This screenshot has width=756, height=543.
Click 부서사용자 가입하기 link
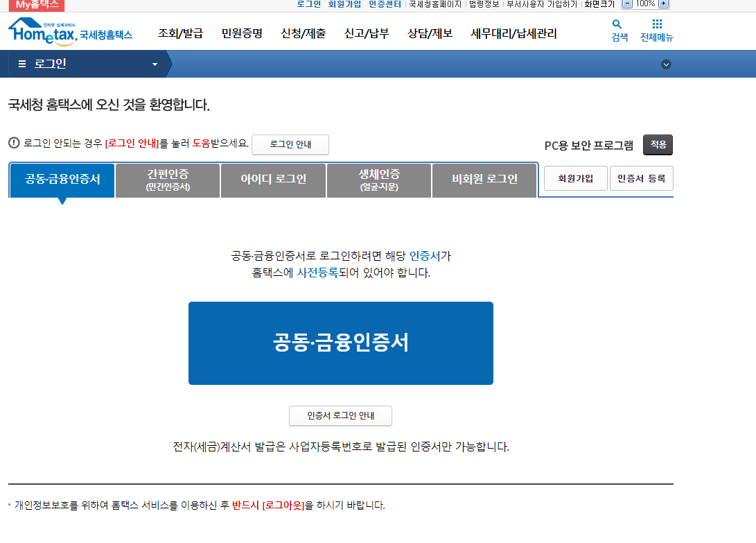coord(541,4)
